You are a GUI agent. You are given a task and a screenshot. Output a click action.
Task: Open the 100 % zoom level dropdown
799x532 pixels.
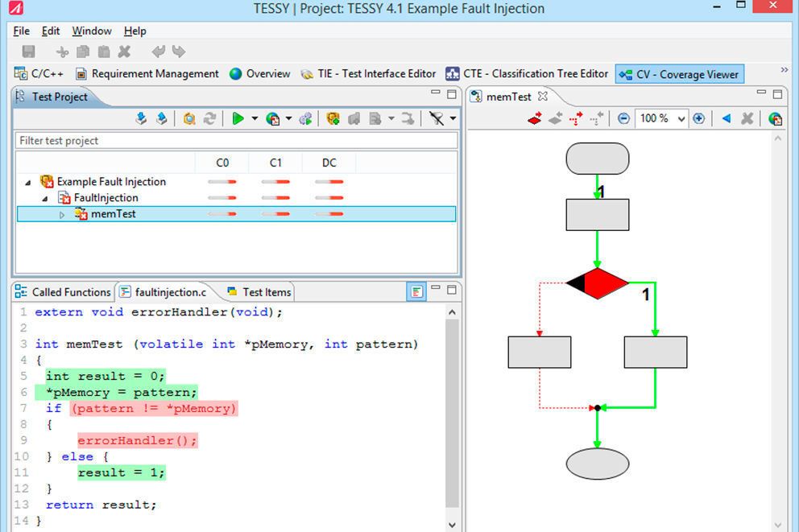pos(681,119)
